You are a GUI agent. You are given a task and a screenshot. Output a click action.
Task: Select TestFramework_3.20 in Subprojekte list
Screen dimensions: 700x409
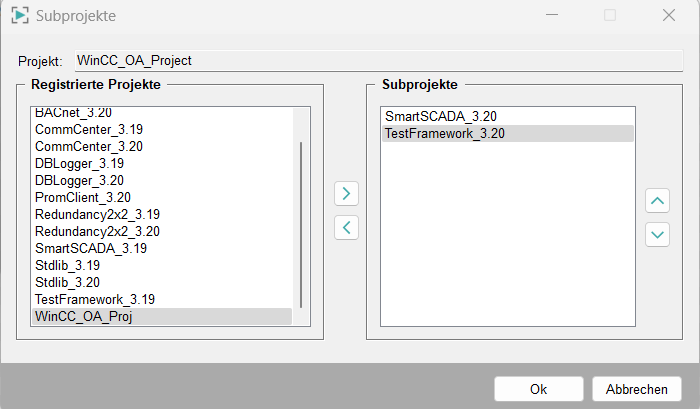coord(508,134)
